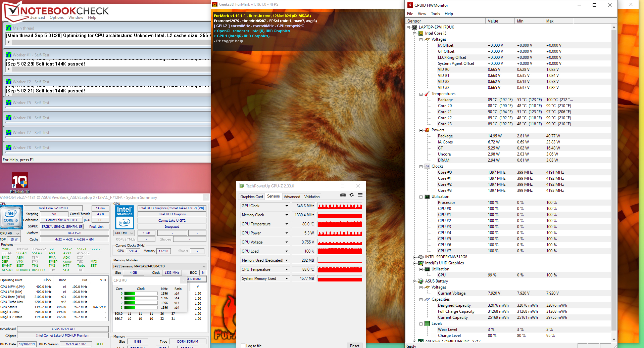Open the File menu in HWMonitor
644x348 pixels.
(x=410, y=14)
